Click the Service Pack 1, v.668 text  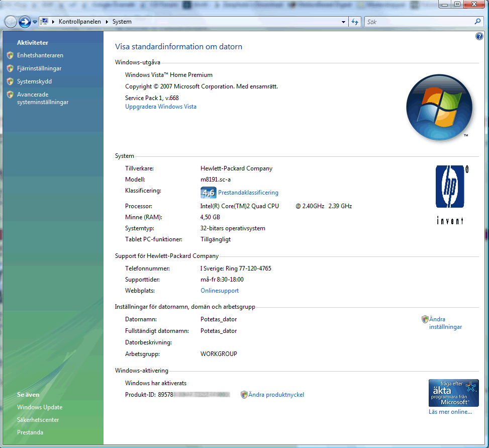[x=152, y=98]
